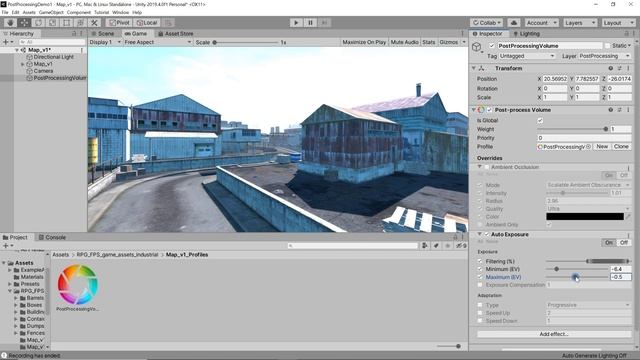The width and height of the screenshot is (640, 360).
Task: Open the Component menu
Action: point(79,12)
